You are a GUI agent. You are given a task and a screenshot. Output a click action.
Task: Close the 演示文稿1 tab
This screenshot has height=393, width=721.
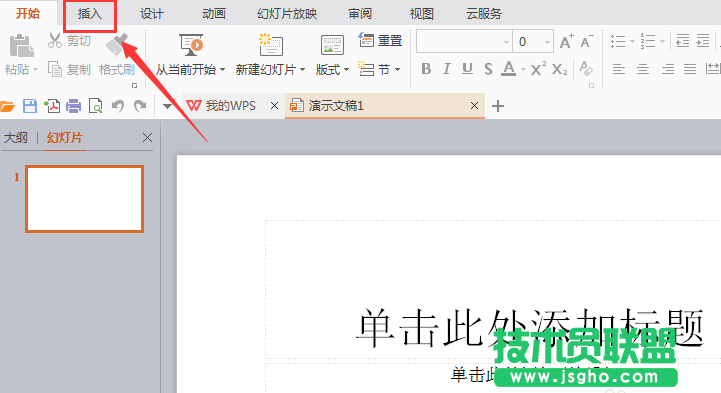475,106
